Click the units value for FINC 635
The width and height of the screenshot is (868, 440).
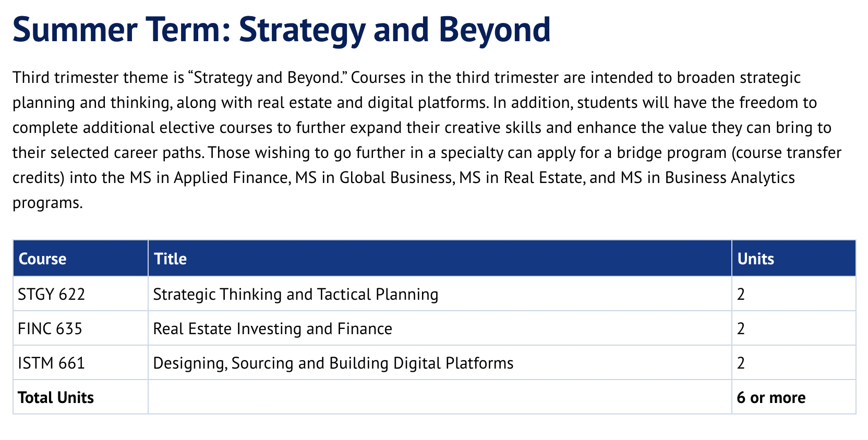pyautogui.click(x=741, y=328)
